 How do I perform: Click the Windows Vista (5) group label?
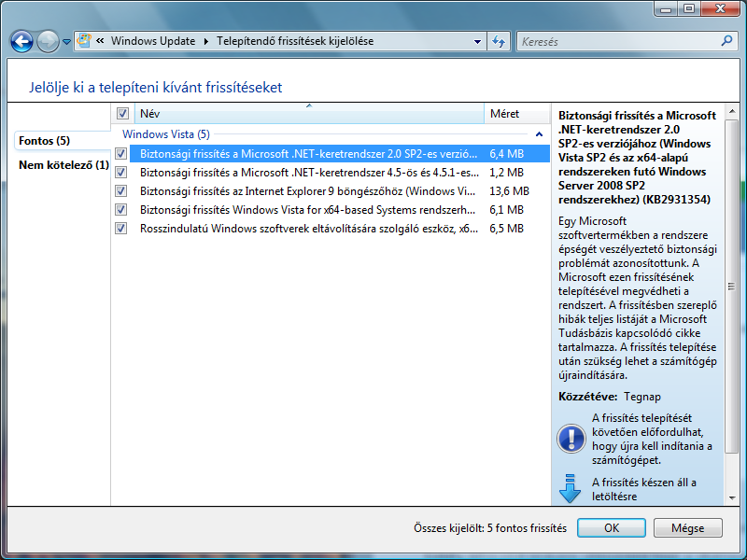point(166,134)
